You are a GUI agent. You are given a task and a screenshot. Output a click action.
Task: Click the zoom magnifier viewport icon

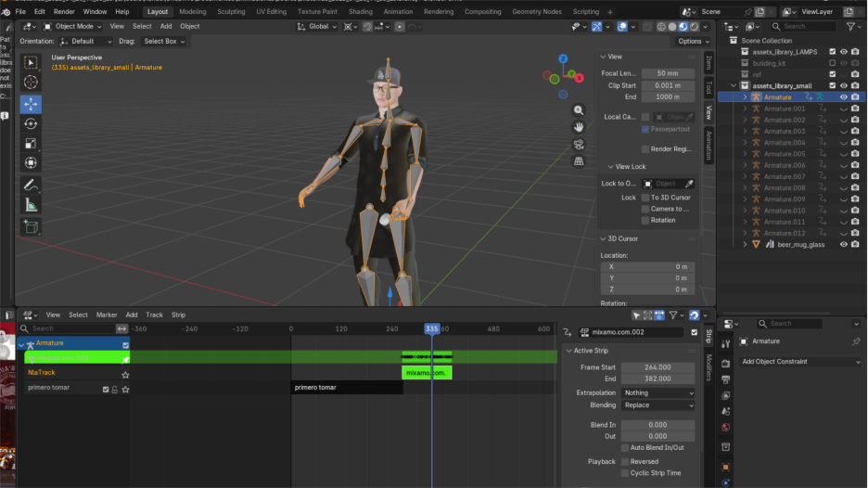point(579,110)
